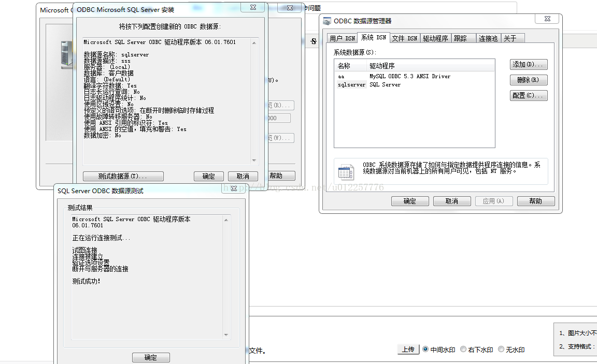Click the strikethrough S toolbar icon
597x364 pixels.
(x=314, y=41)
